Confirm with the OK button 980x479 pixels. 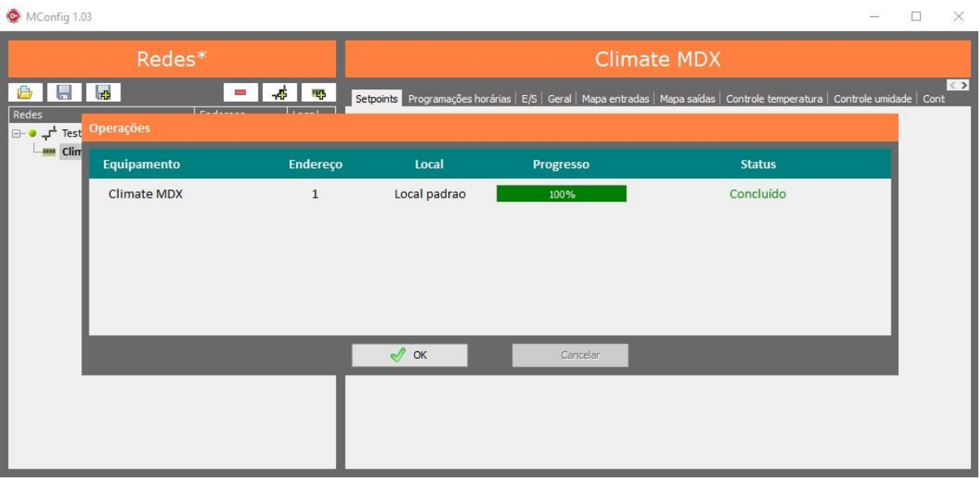coord(410,355)
